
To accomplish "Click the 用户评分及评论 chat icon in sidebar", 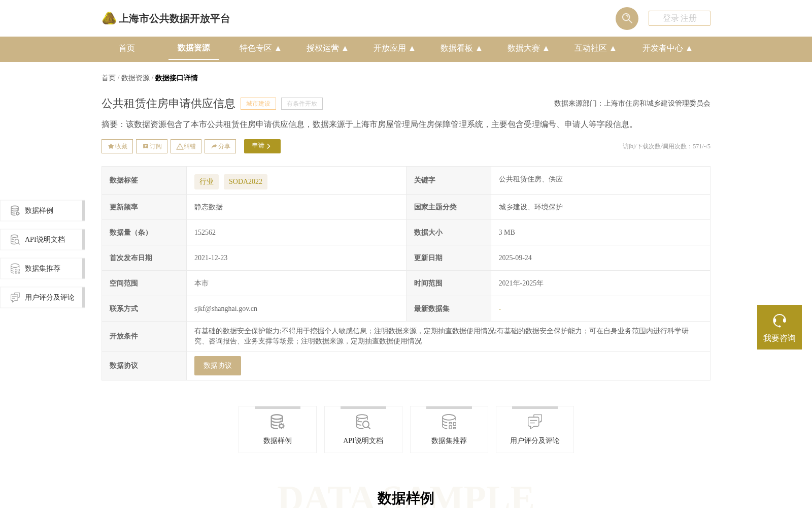I will [x=15, y=297].
